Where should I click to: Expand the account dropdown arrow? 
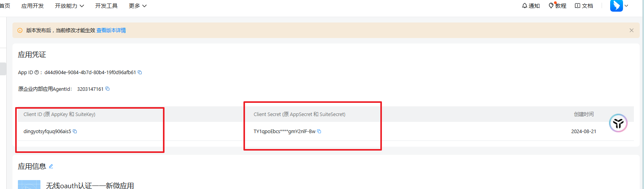pyautogui.click(x=626, y=6)
